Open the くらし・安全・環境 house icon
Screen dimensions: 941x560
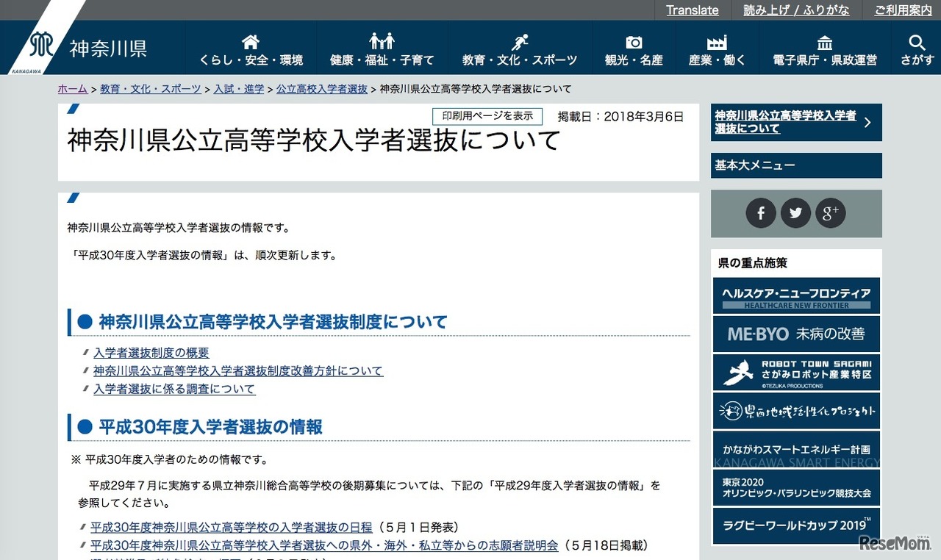tap(250, 42)
